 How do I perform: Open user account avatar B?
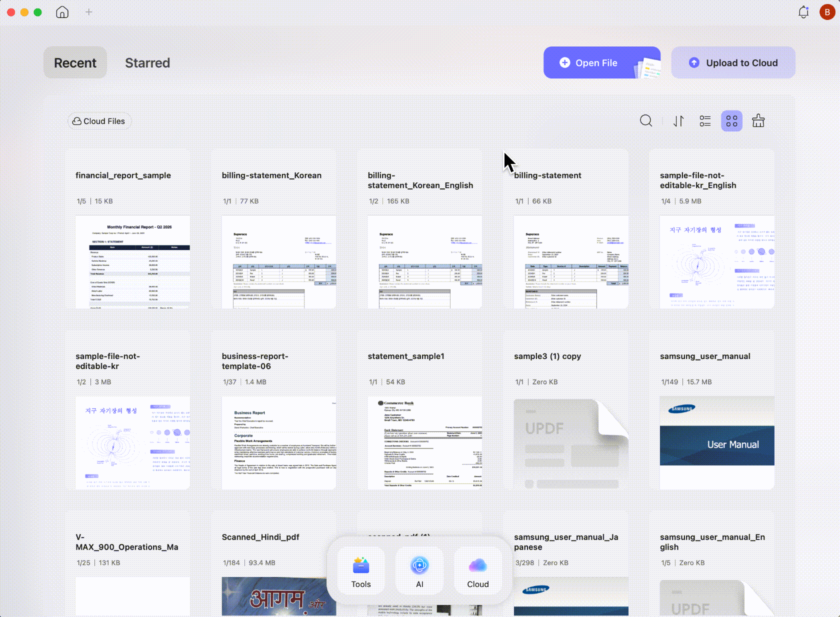pos(827,12)
